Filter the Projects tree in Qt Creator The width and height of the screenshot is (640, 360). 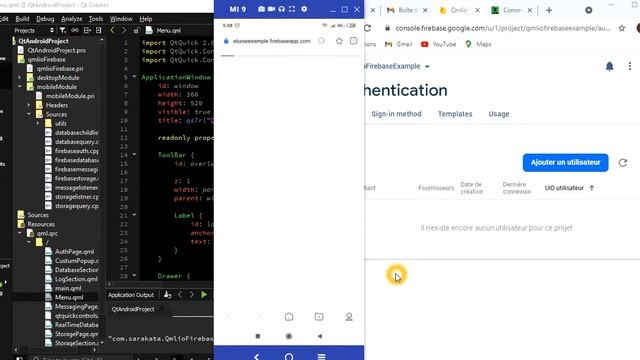(x=62, y=30)
